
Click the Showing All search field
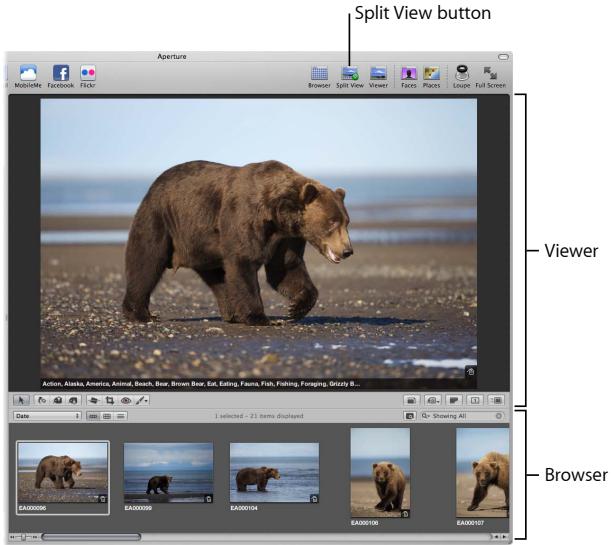(x=462, y=416)
